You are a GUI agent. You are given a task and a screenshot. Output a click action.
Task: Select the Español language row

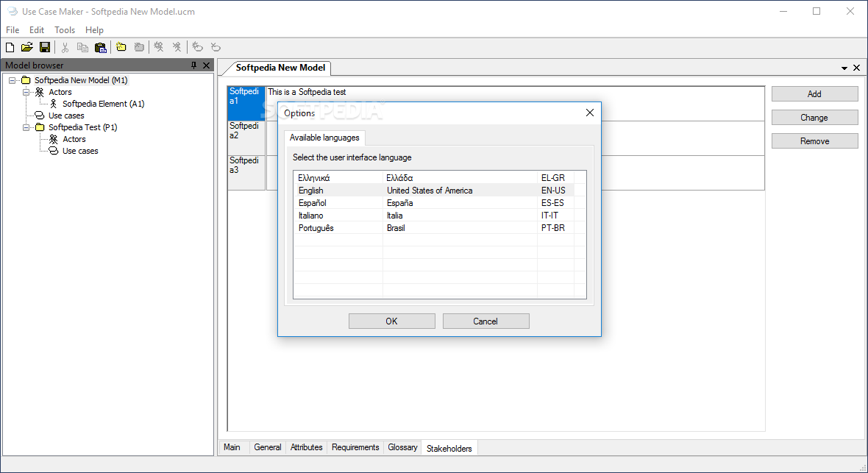[440, 203]
